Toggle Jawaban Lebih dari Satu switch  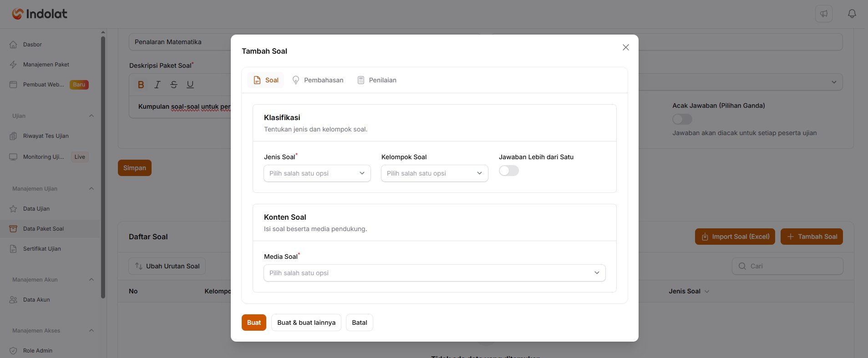coord(509,171)
